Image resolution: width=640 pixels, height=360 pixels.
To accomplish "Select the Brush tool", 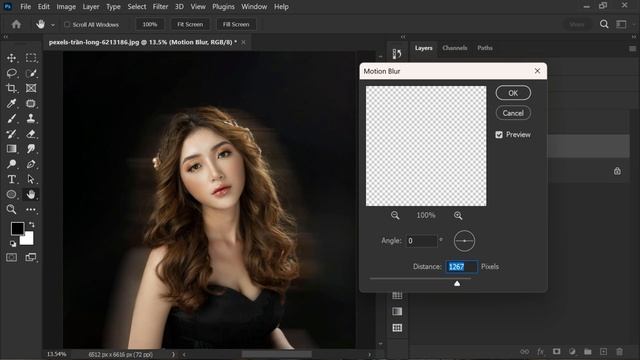I will click(11, 118).
